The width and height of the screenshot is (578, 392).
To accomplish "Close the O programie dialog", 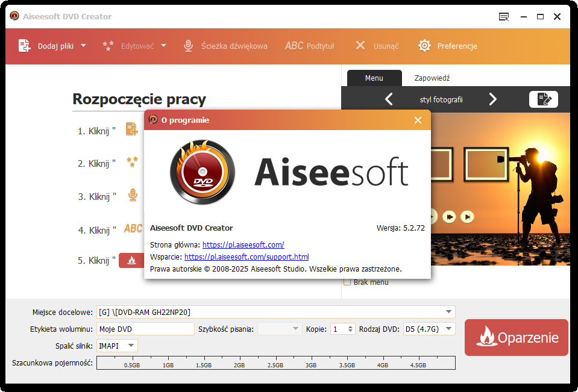I will click(x=418, y=120).
